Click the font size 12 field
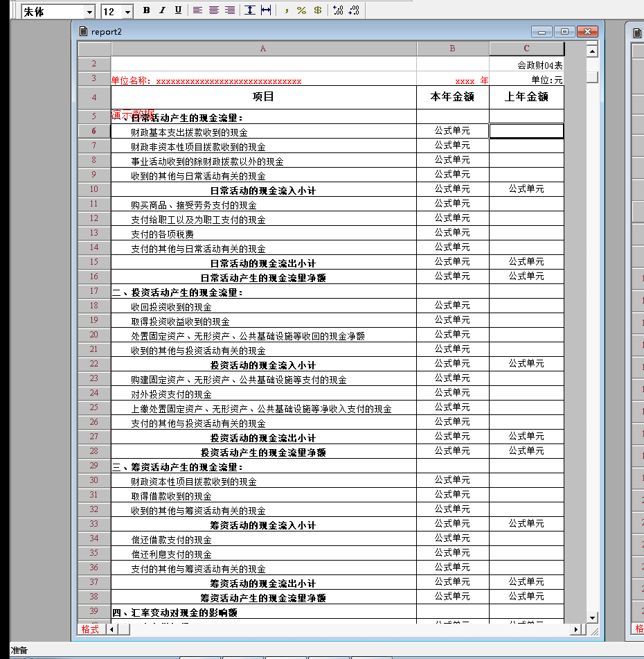The width and height of the screenshot is (644, 659). point(112,12)
